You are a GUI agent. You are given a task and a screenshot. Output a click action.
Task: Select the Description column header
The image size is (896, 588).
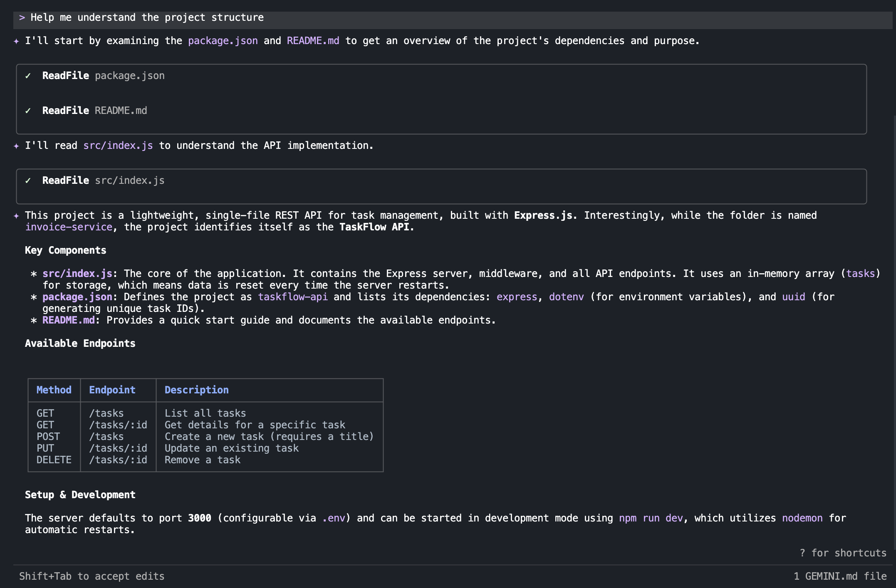(x=196, y=390)
